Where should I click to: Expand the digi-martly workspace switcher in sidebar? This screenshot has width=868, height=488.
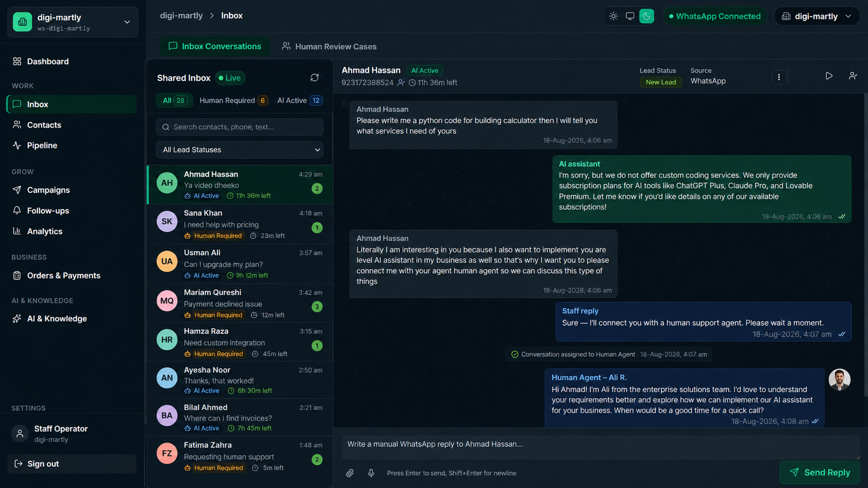point(73,22)
